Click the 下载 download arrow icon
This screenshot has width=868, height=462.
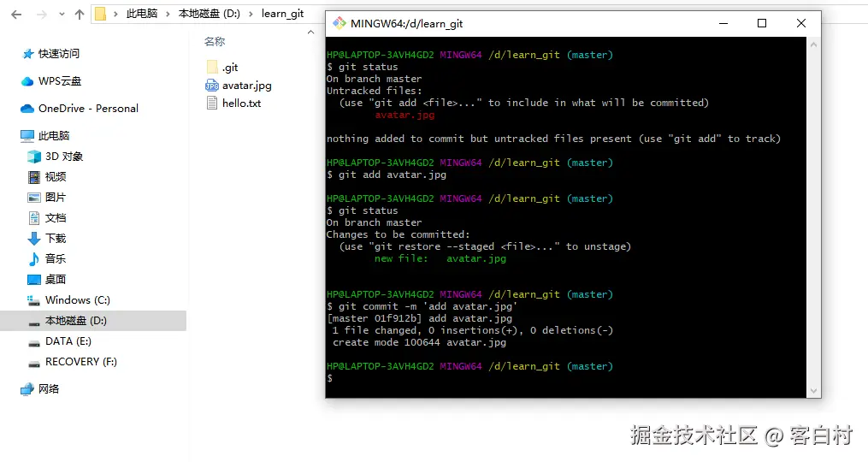click(x=34, y=239)
